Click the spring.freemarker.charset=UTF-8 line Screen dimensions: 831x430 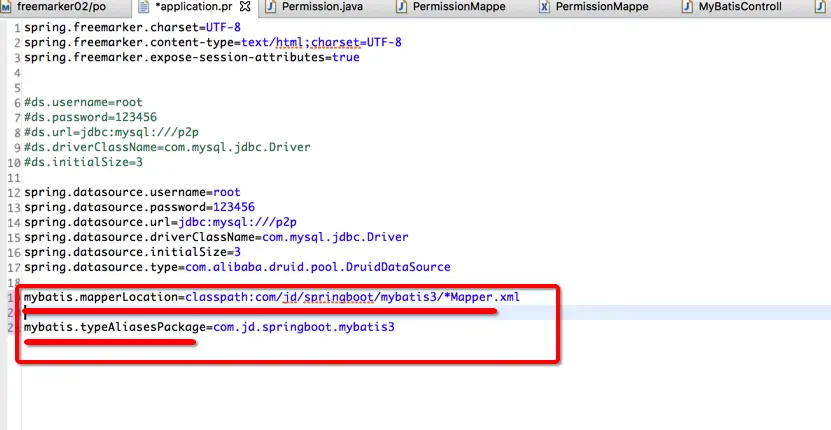coord(132,28)
